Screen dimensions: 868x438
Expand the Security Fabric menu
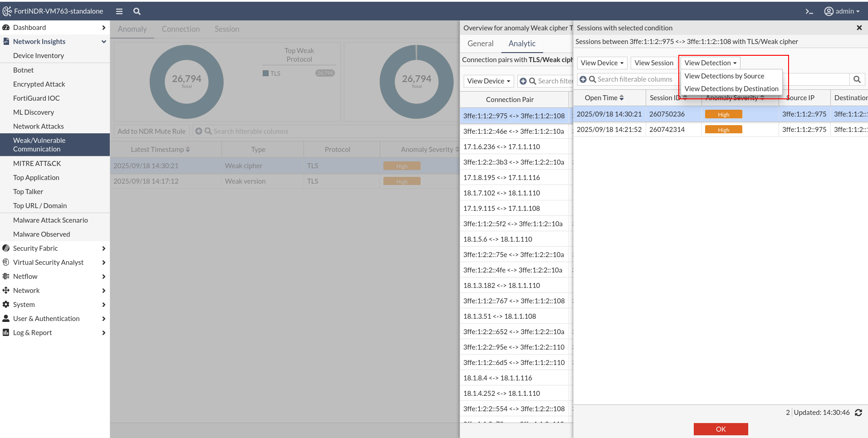coord(104,248)
